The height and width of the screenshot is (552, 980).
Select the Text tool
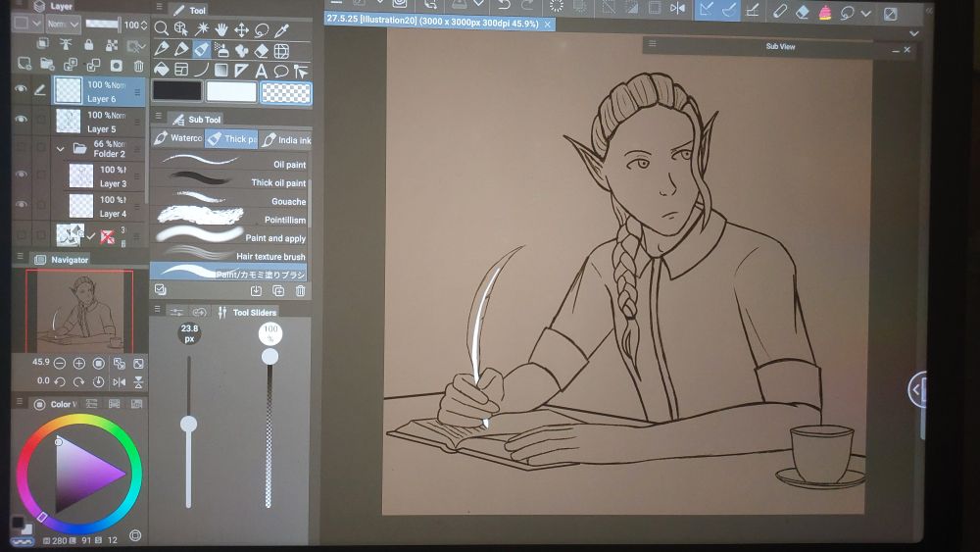[262, 71]
